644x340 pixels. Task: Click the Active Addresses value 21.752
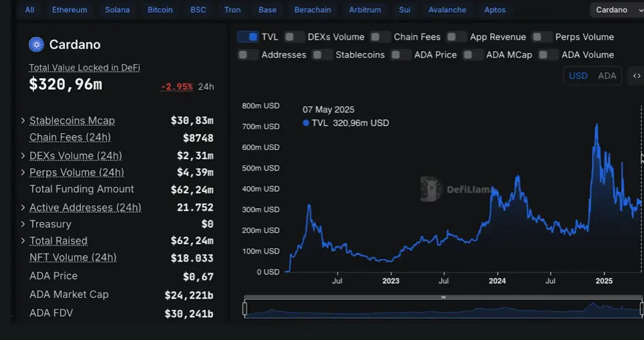(x=195, y=207)
